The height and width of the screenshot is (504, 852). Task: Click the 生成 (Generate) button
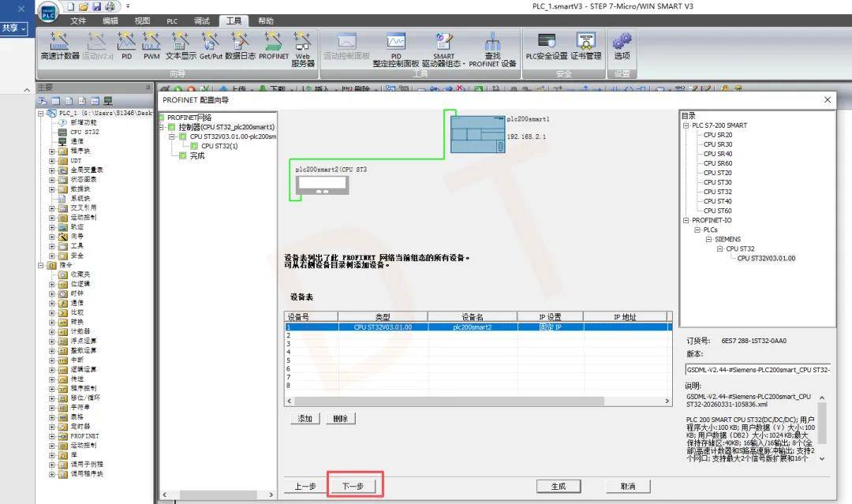pos(559,486)
